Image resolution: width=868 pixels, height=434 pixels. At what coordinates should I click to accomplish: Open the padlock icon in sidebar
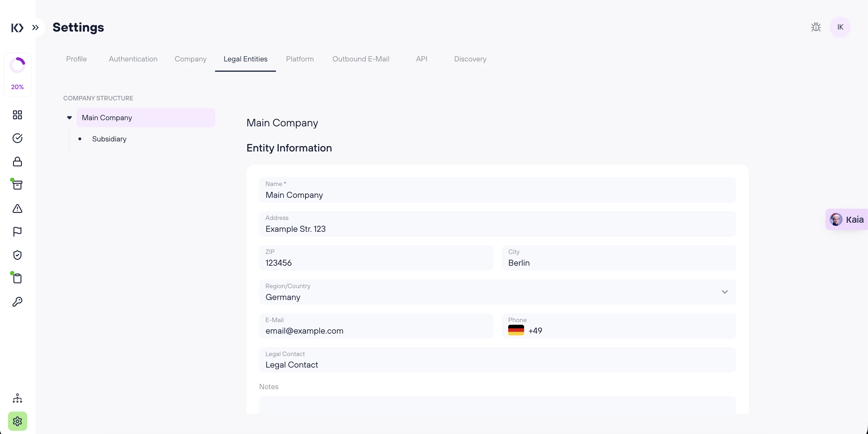click(17, 161)
